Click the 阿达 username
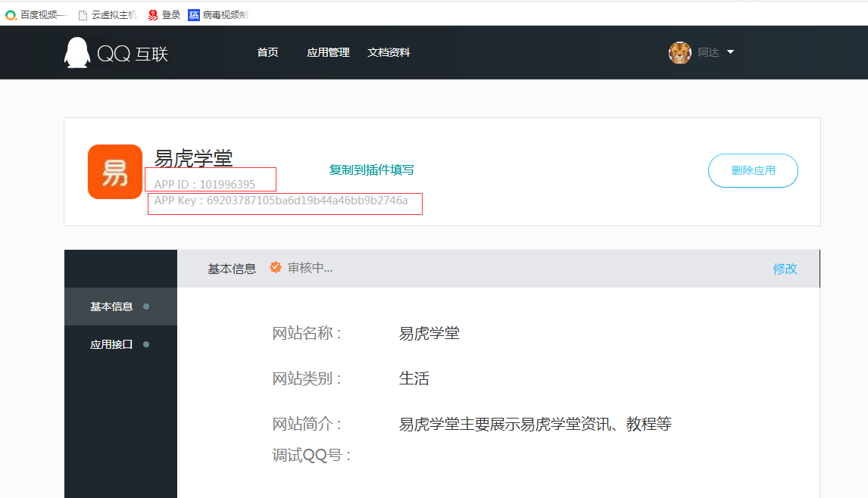The image size is (868, 498). pyautogui.click(x=708, y=53)
